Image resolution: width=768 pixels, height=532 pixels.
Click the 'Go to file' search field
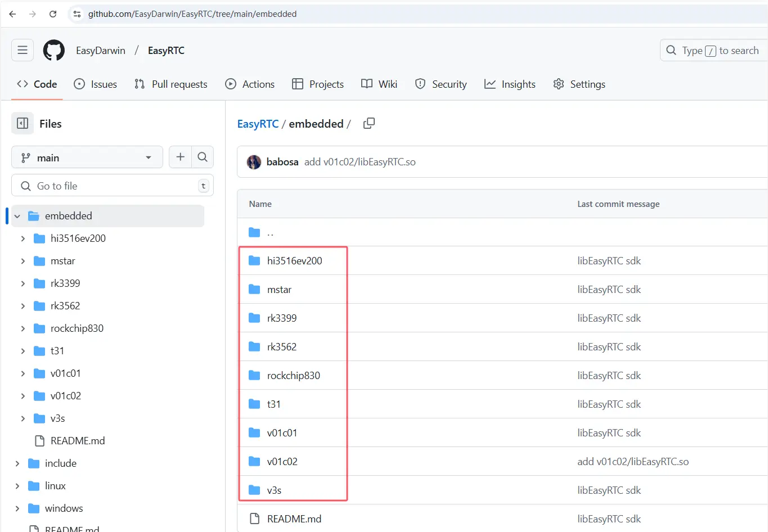[x=113, y=186]
